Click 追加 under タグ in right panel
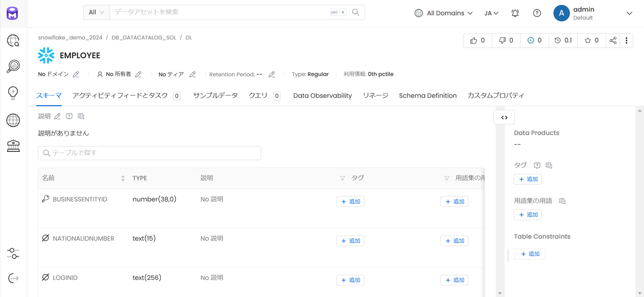 pyautogui.click(x=528, y=179)
